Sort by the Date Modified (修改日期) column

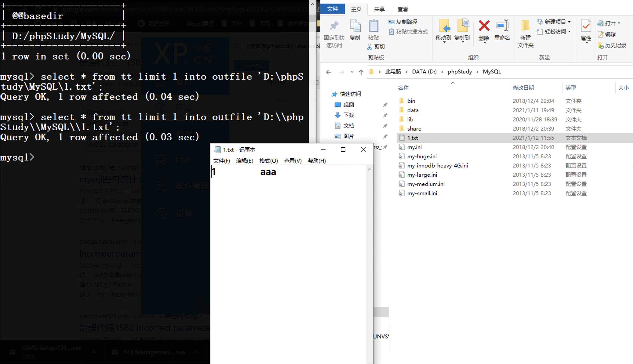(x=523, y=88)
